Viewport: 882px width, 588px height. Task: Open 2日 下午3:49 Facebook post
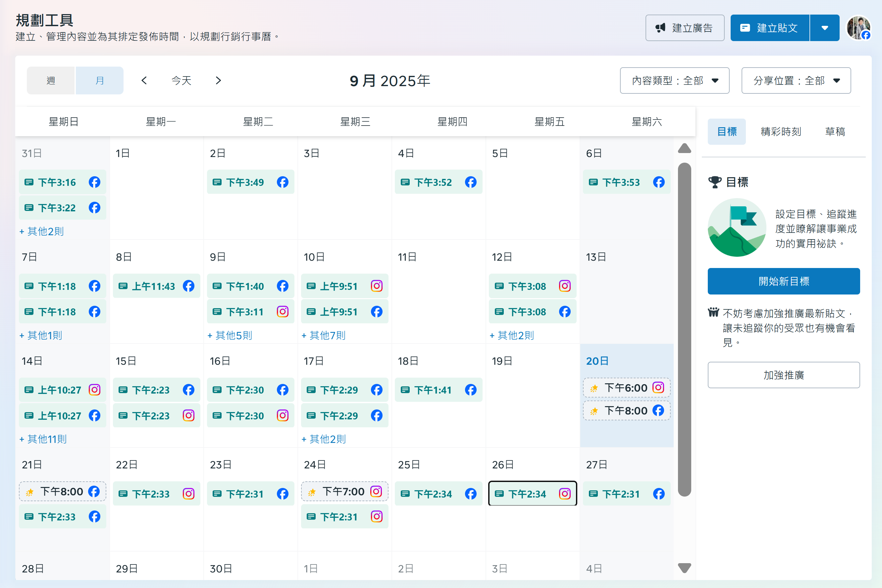250,182
